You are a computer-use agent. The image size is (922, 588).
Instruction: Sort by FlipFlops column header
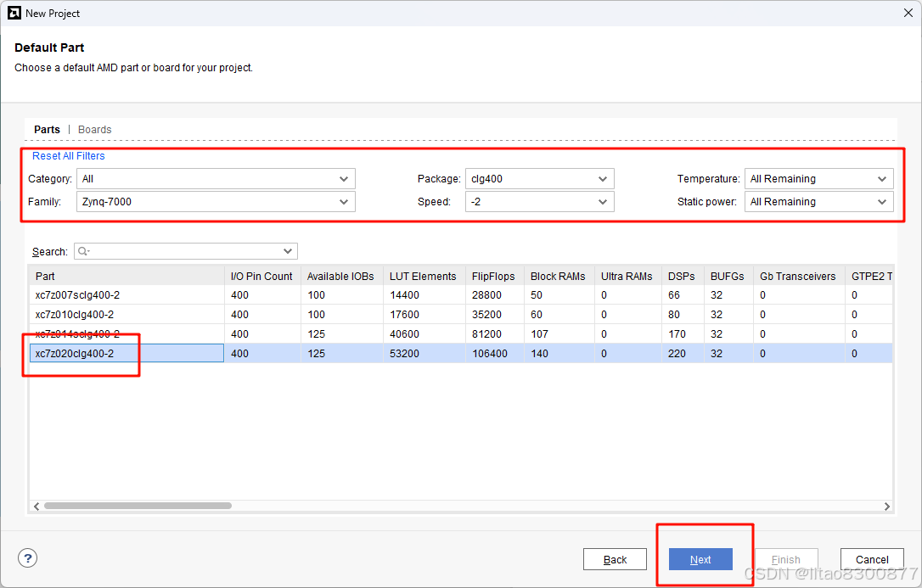494,276
